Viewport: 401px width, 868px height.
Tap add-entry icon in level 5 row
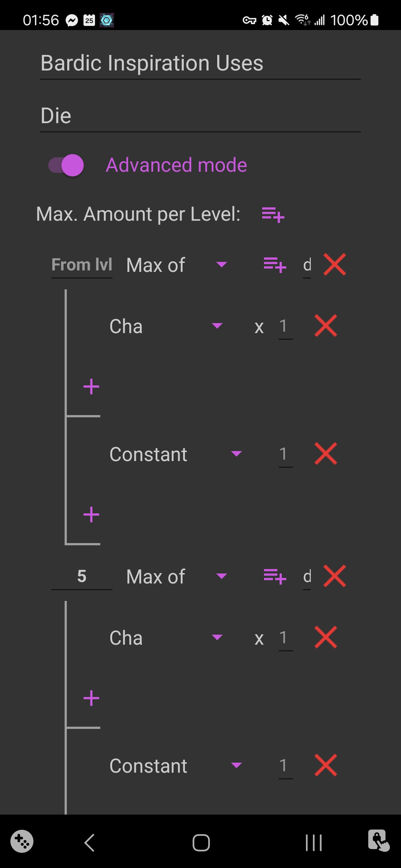[x=275, y=576]
